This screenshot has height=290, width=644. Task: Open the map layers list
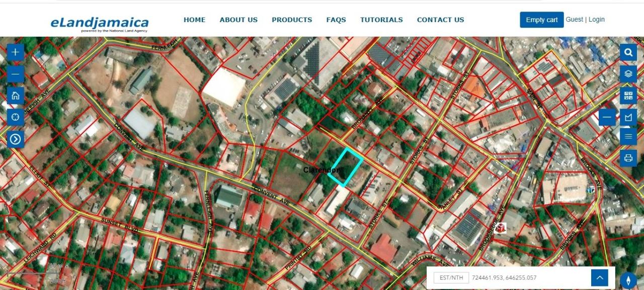(x=628, y=74)
